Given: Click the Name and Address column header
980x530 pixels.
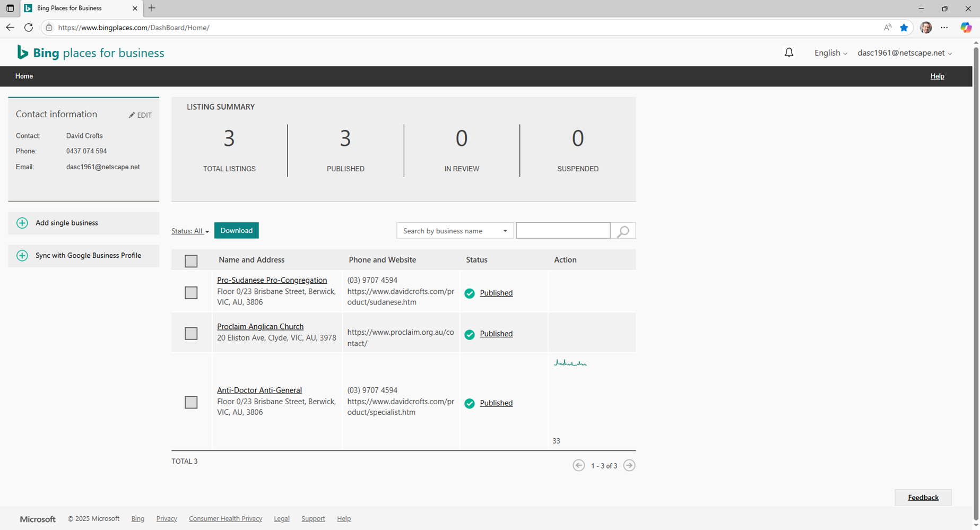Looking at the screenshot, I should coord(251,260).
